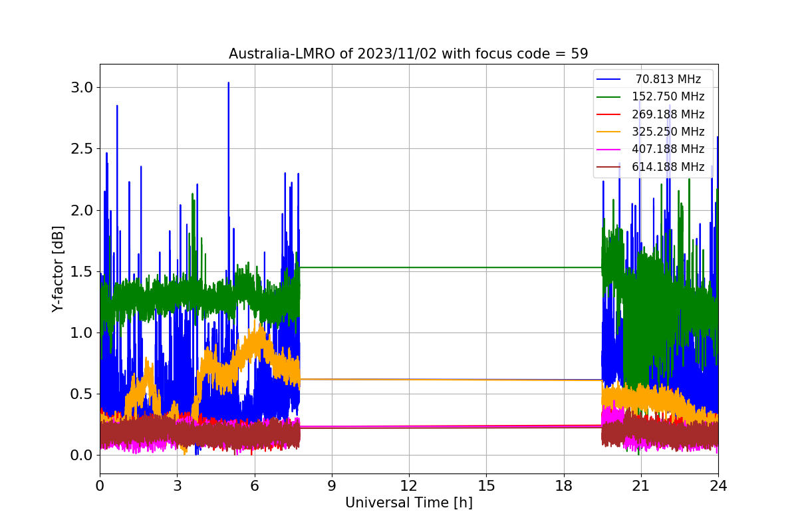Click the 2.0 y-axis tick label
This screenshot has height=532, width=798.
point(83,210)
